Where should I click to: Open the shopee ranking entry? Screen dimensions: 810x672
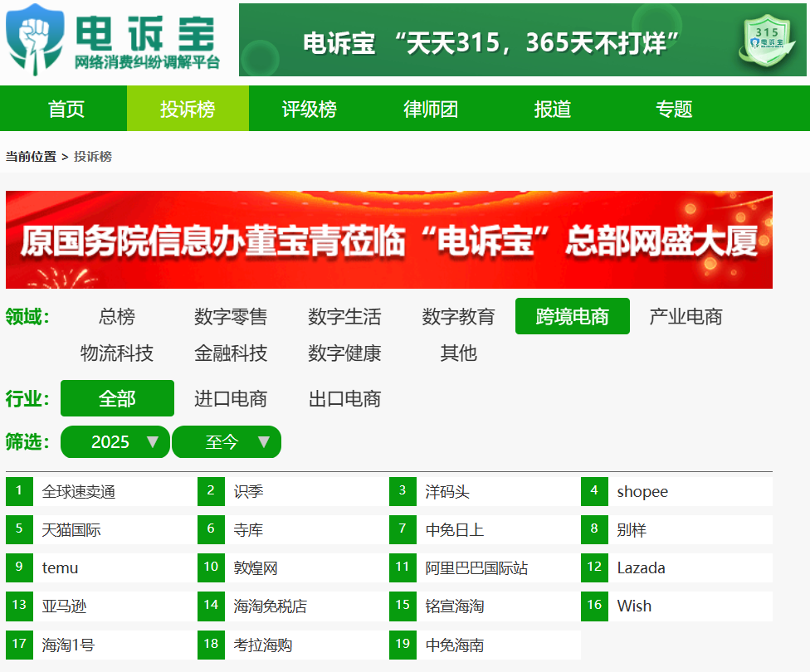639,491
